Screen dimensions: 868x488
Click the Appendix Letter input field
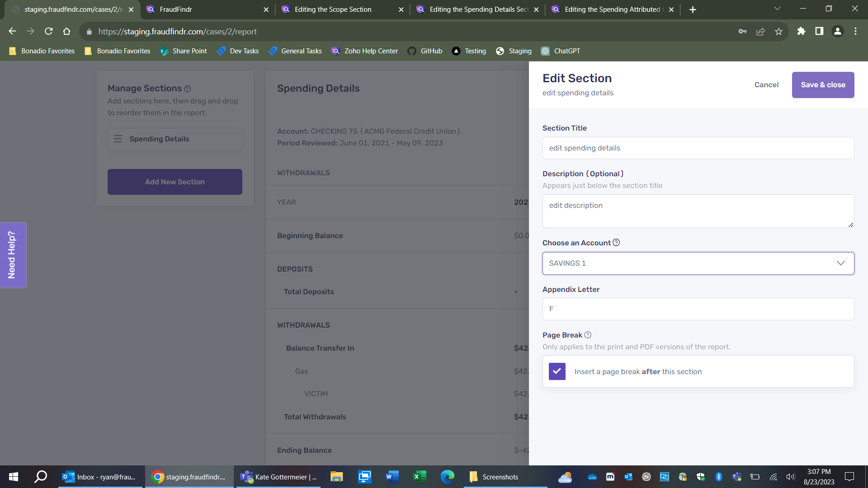coord(698,309)
